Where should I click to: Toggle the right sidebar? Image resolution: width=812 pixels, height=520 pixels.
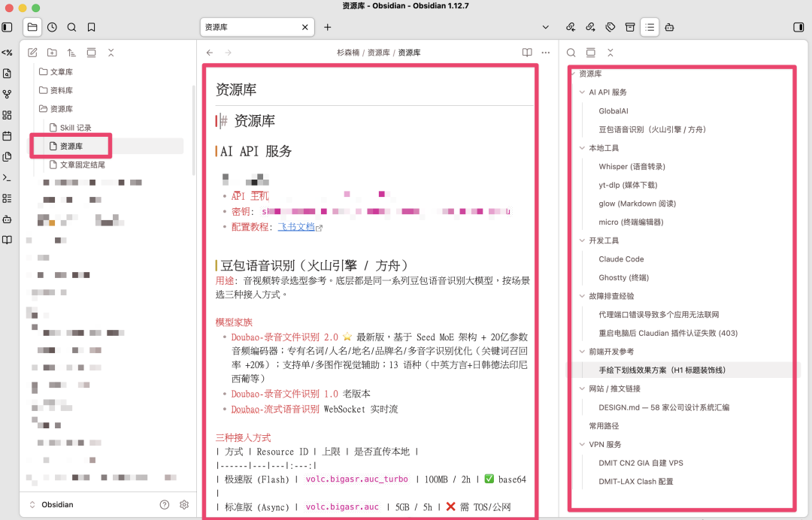click(798, 27)
